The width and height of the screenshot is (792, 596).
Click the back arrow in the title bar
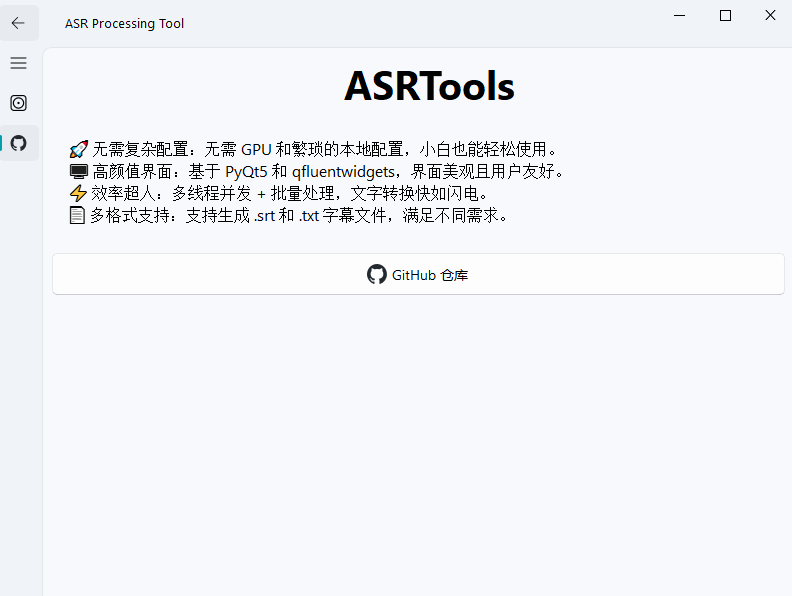point(18,23)
